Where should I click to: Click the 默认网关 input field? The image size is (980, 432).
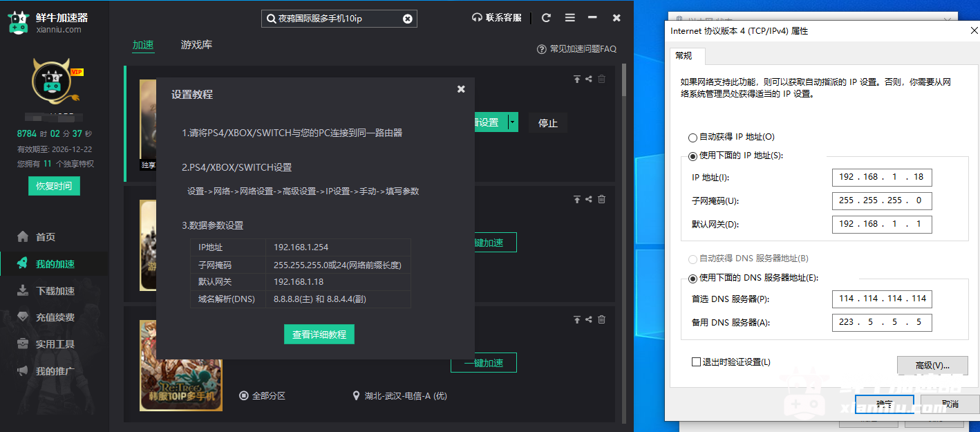(x=882, y=225)
